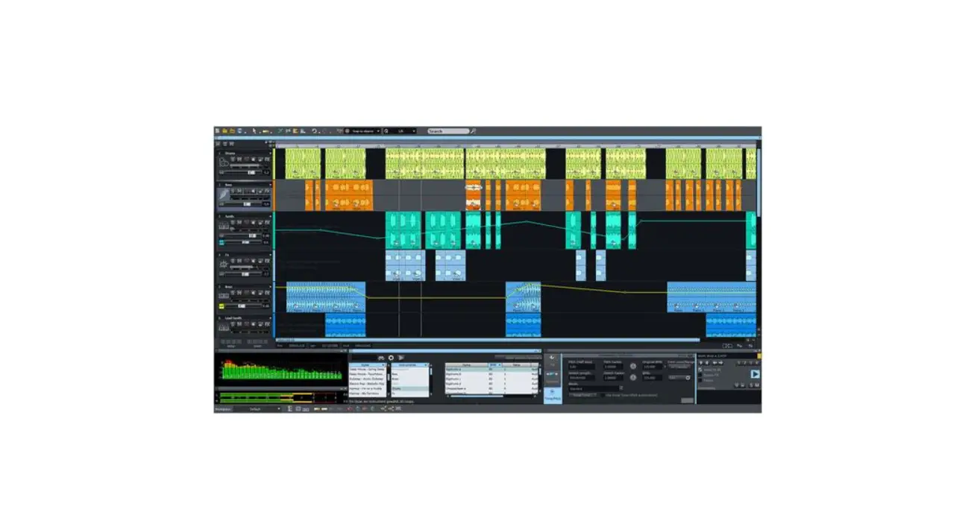Viewport: 980px width, 509px height.
Task: Click the Fx track instrument icon
Action: coord(224,265)
